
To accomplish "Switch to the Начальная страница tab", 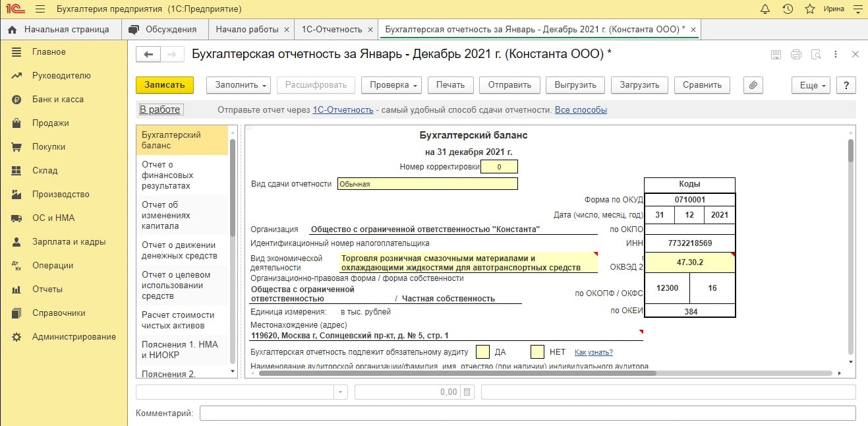I will point(61,30).
